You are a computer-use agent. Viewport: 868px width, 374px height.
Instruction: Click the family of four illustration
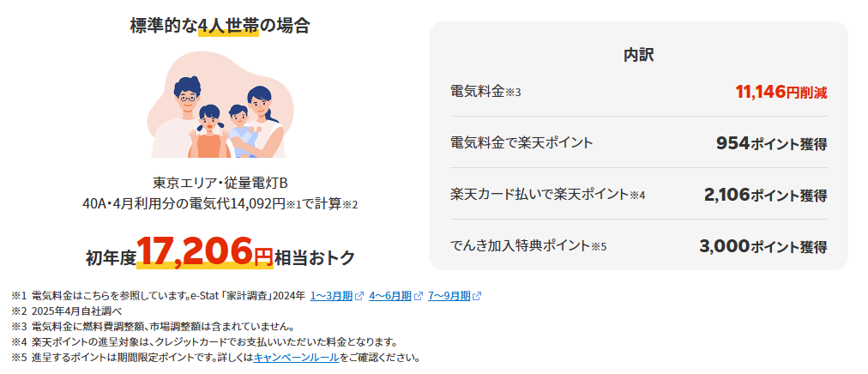[220, 106]
